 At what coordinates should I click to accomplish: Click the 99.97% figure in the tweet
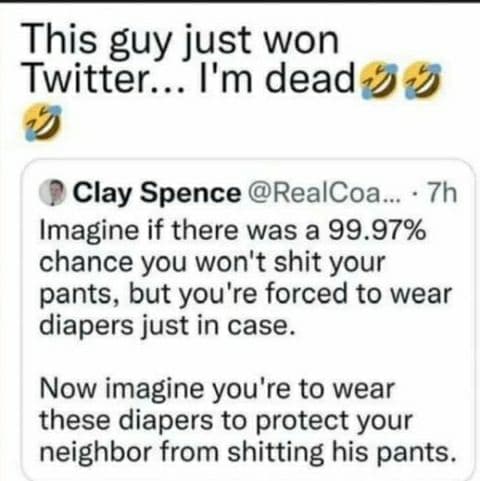pyautogui.click(x=377, y=231)
